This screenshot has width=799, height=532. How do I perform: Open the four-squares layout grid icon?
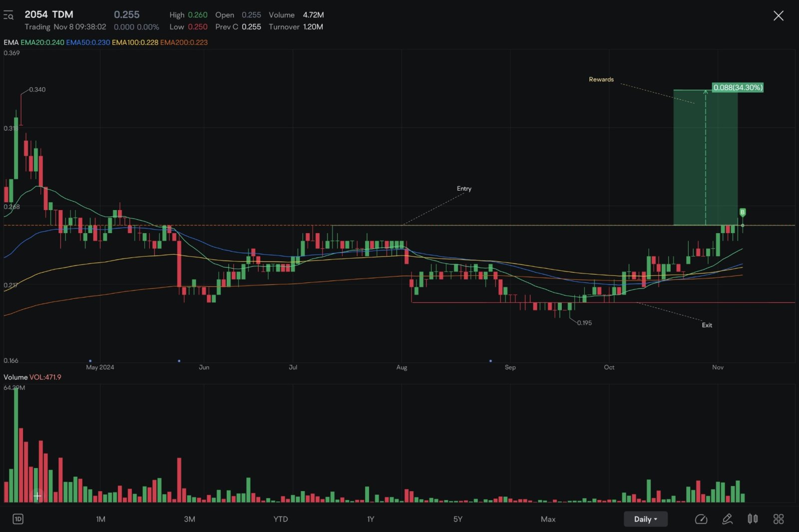779,519
